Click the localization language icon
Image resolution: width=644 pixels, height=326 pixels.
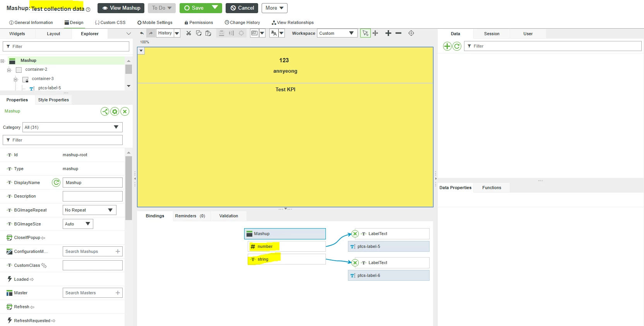click(274, 33)
